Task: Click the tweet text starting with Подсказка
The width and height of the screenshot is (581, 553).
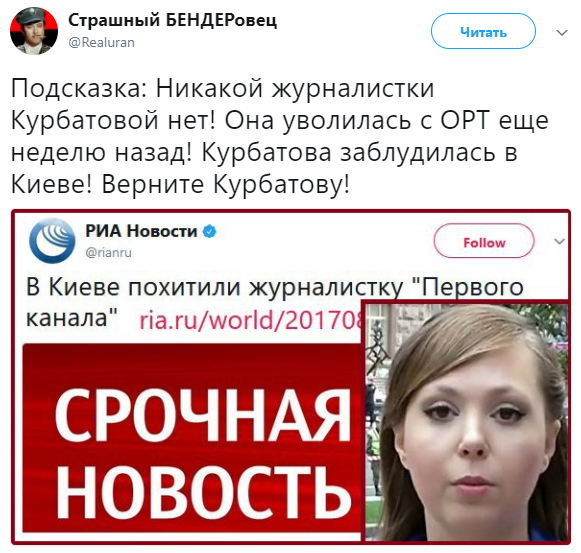Action: pyautogui.click(x=279, y=136)
